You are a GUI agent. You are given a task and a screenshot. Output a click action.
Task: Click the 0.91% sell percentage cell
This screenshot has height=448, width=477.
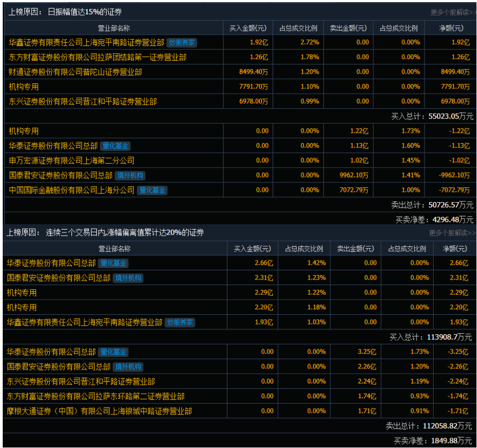[x=420, y=411]
